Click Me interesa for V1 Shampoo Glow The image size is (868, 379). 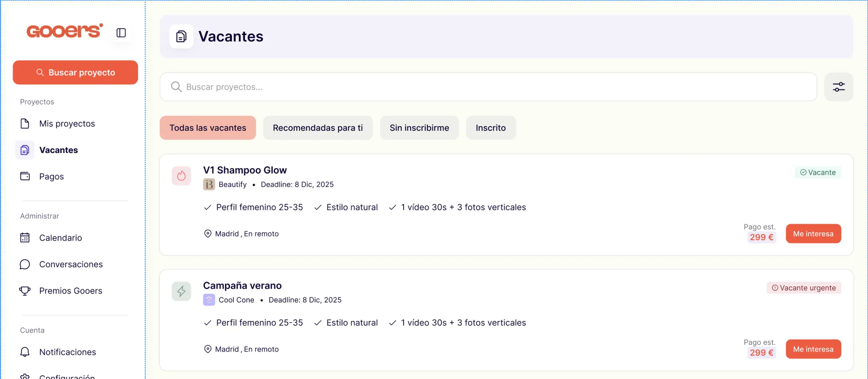coord(813,234)
